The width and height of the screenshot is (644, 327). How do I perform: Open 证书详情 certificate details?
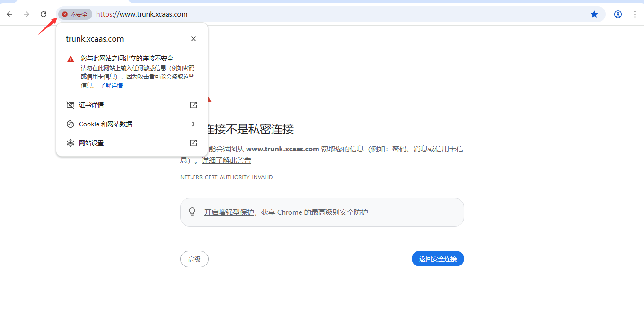pos(91,105)
